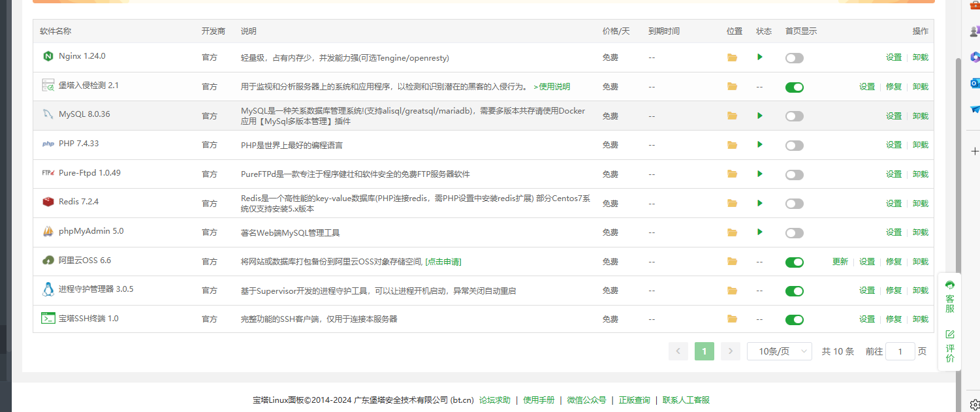This screenshot has height=412, width=980.
Task: Enable homepage display for MySQL
Action: (x=795, y=116)
